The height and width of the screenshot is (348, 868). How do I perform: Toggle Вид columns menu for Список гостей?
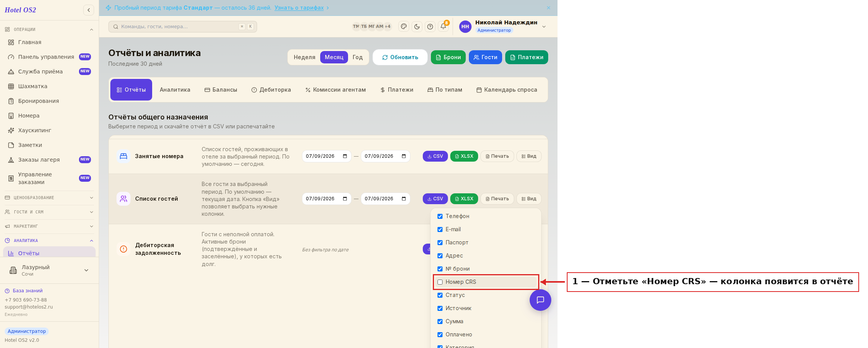[x=529, y=199]
